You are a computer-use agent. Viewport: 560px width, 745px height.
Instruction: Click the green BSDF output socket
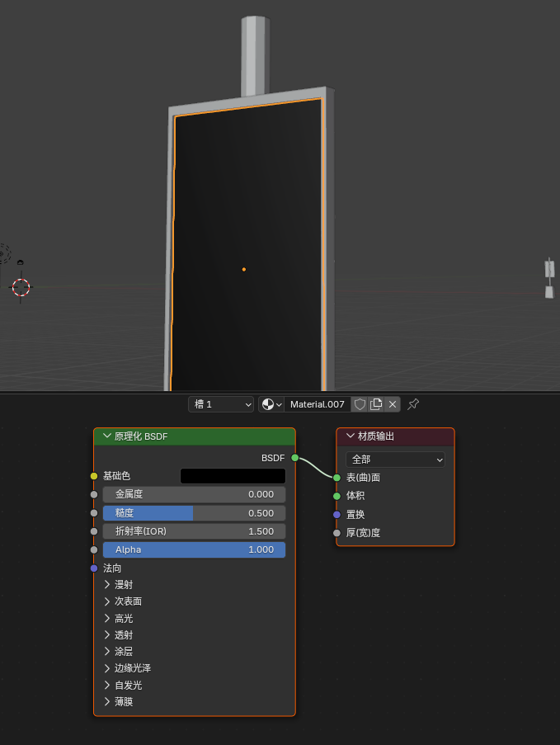(294, 458)
